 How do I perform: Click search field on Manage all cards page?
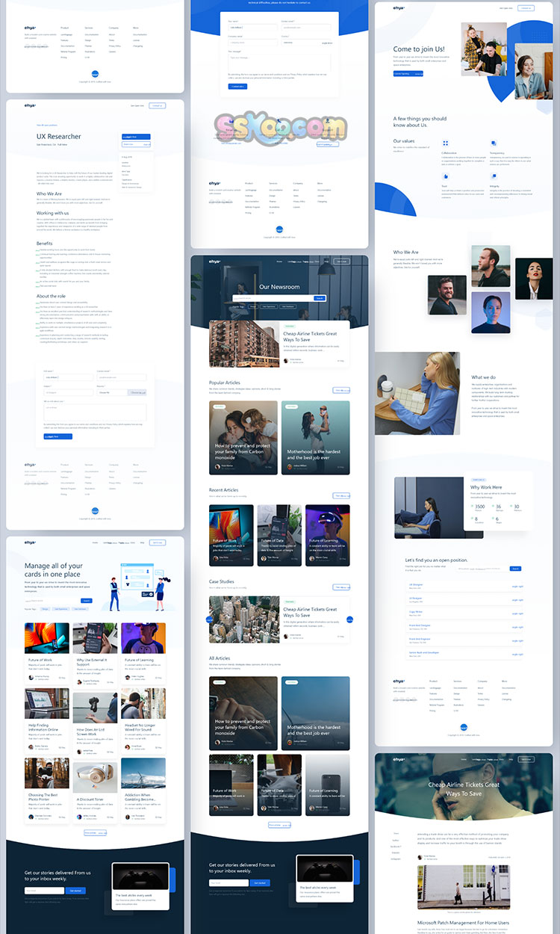52,601
